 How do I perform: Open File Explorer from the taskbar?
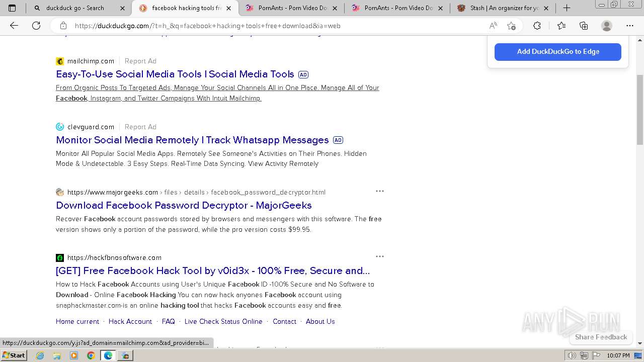tap(57, 355)
